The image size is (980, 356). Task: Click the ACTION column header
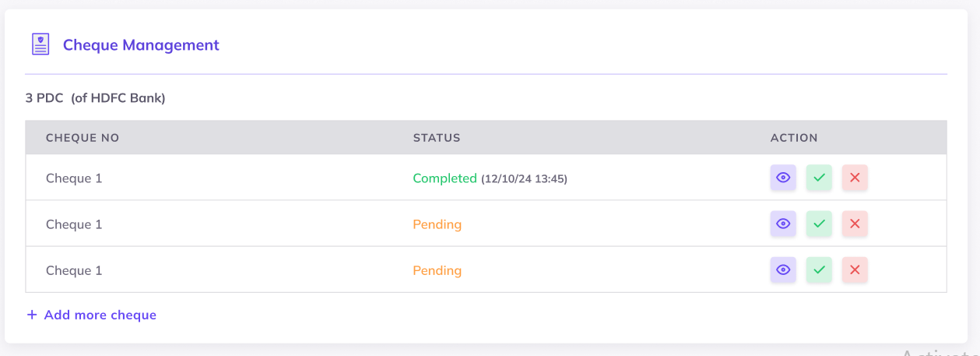tap(794, 138)
